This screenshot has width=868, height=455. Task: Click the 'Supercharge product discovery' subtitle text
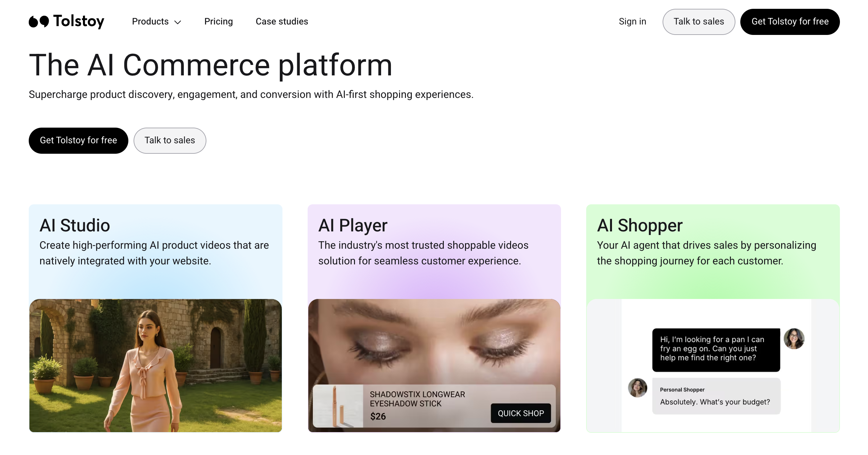251,94
